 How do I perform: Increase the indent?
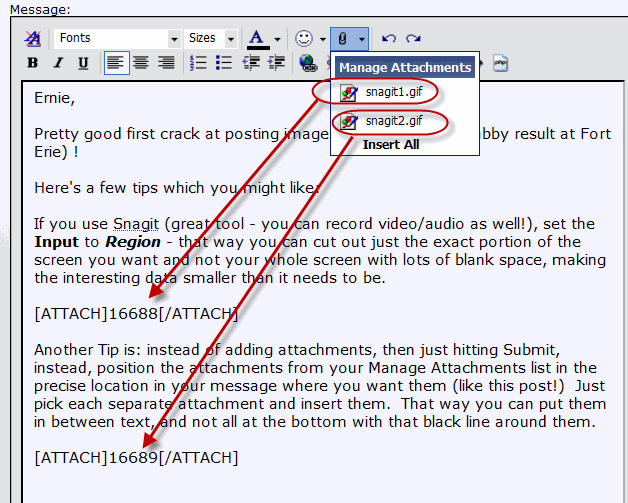point(276,63)
